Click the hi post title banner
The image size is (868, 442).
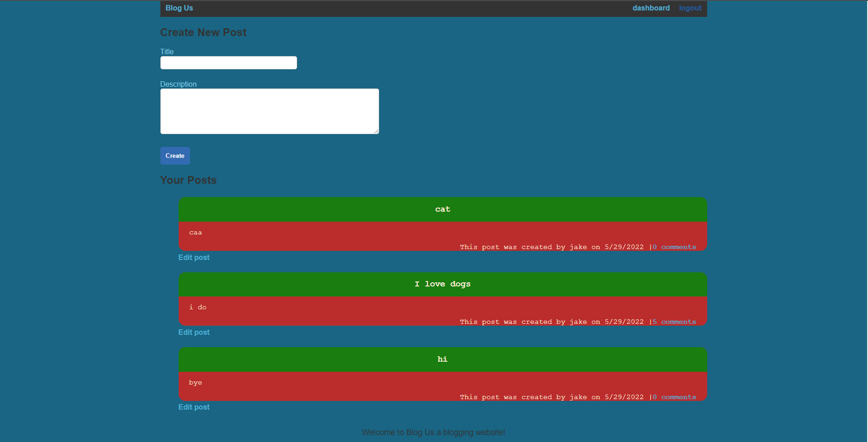coord(442,359)
